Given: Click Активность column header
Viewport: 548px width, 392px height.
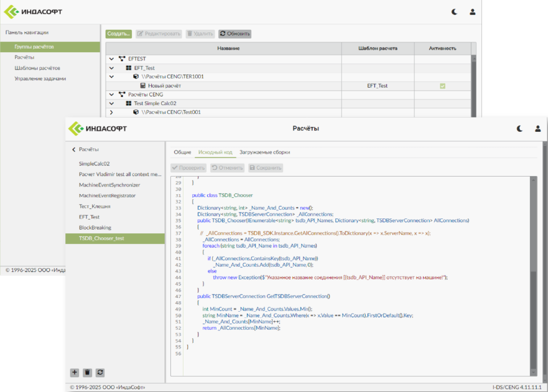Looking at the screenshot, I should tap(442, 49).
